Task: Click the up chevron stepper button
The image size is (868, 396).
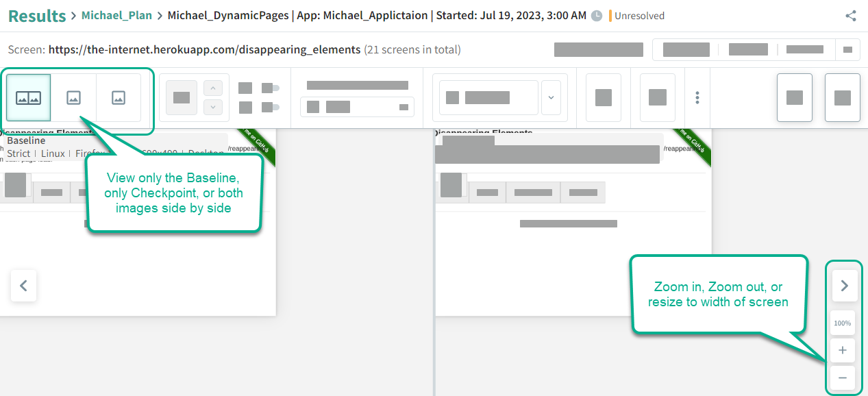Action: coord(213,88)
